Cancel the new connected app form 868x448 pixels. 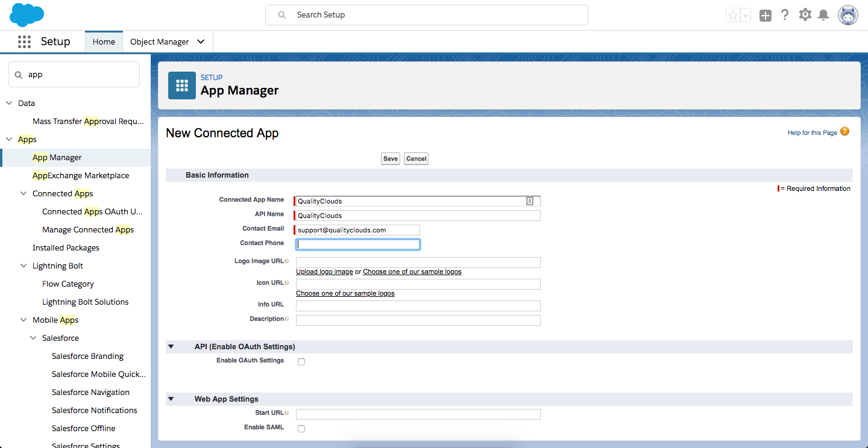pyautogui.click(x=416, y=158)
